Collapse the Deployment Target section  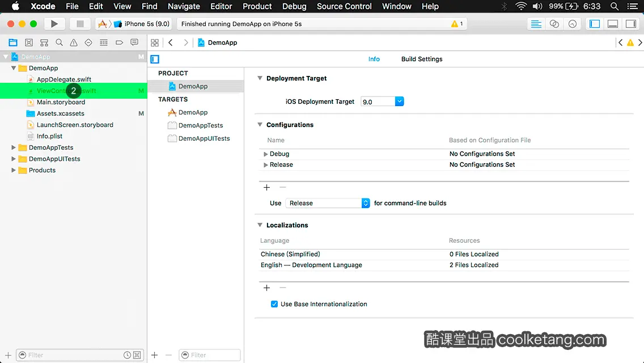[260, 78]
